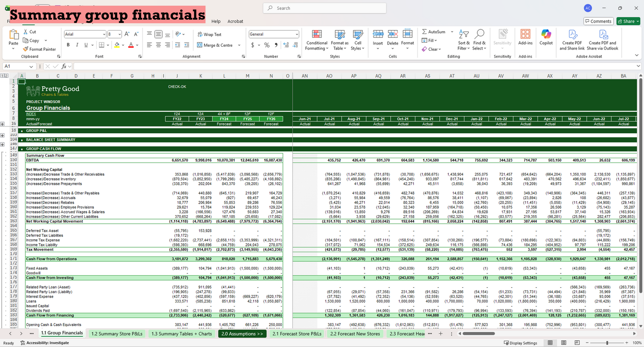Open the Comments pane

click(598, 21)
